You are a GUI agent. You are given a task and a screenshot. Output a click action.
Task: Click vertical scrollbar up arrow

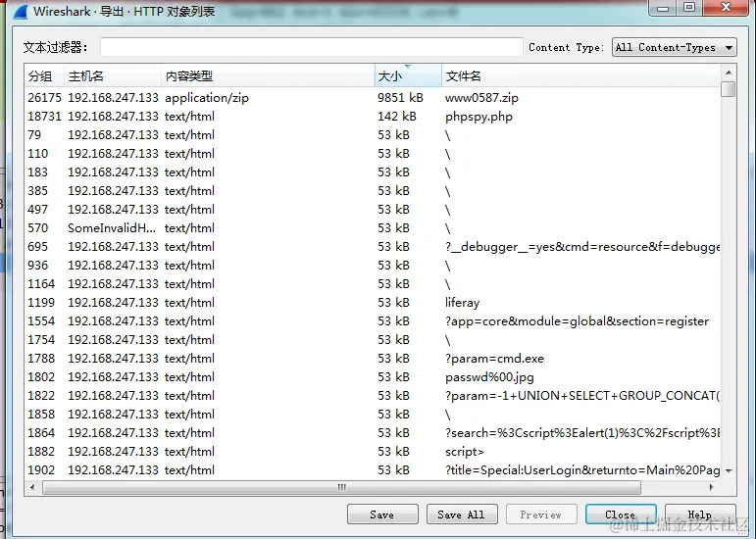729,73
